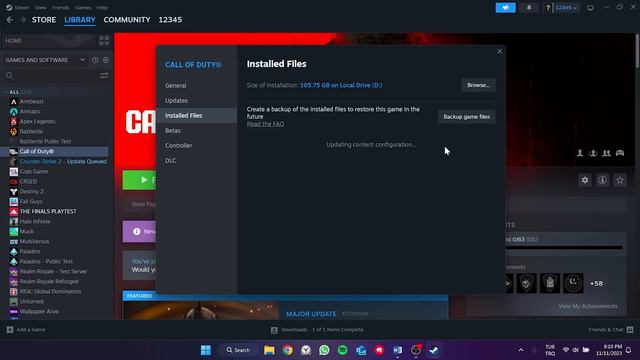Image resolution: width=640 pixels, height=360 pixels.
Task: Open the 12345 profile tab
Action: coord(170,20)
